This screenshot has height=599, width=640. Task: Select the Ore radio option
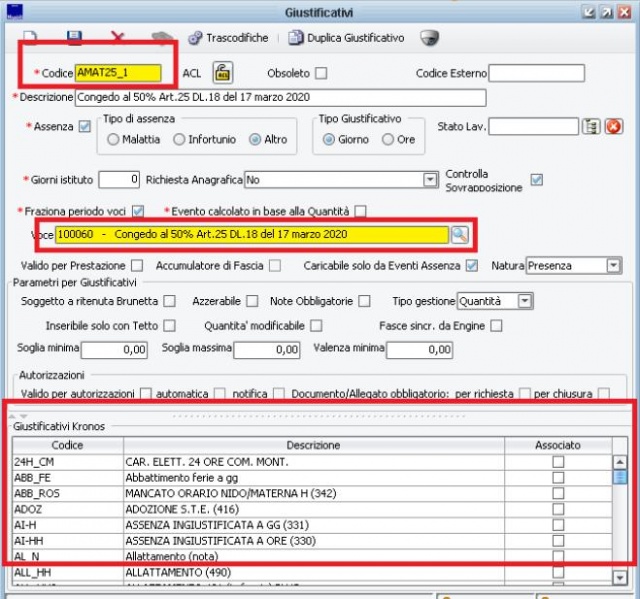(388, 139)
